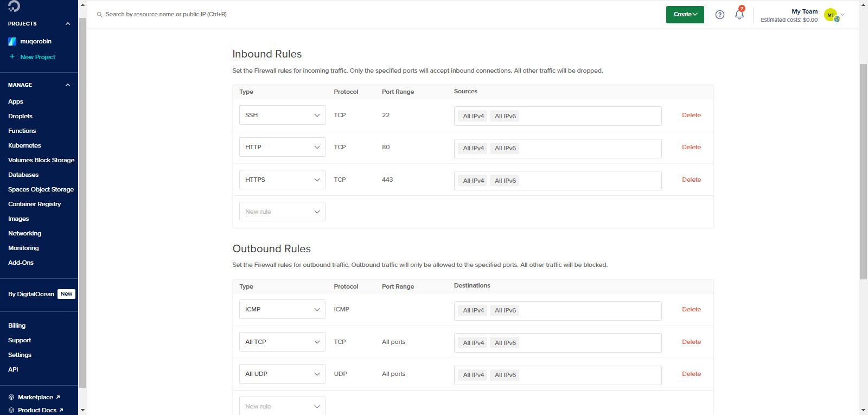Click the muqorobin project icon
Screen dimensions: 868x415
point(12,41)
